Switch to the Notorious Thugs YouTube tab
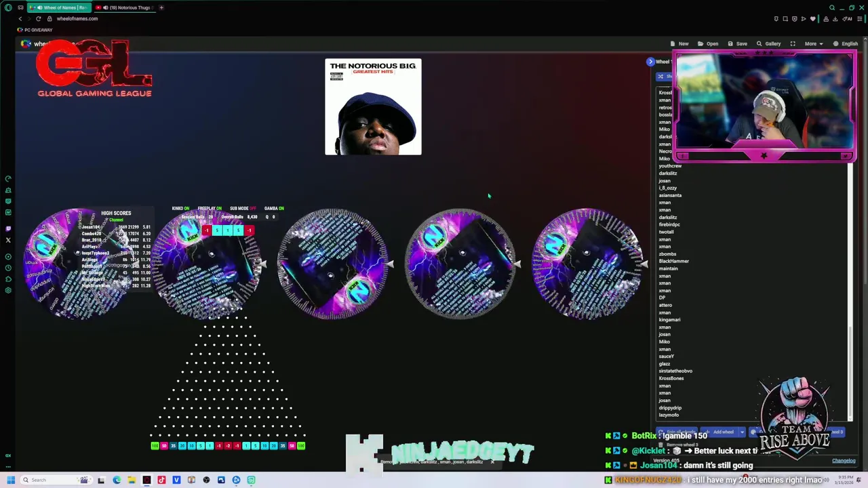868x488 pixels. tap(125, 7)
